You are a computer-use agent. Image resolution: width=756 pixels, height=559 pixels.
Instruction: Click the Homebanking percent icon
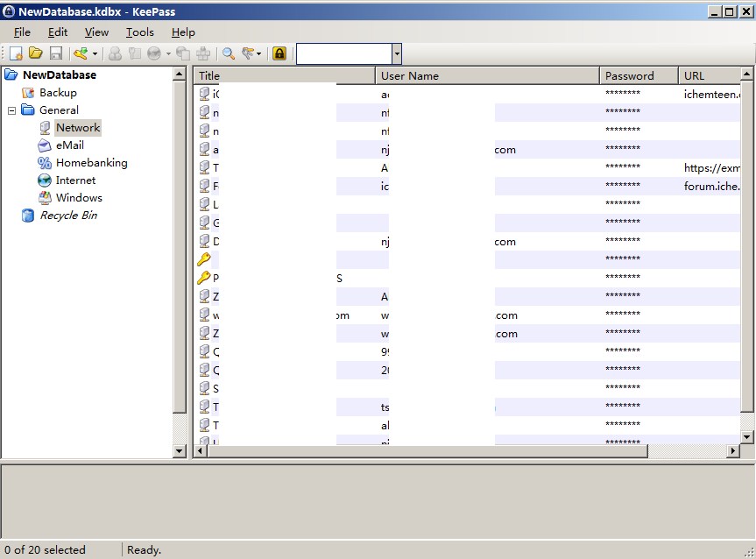point(45,163)
